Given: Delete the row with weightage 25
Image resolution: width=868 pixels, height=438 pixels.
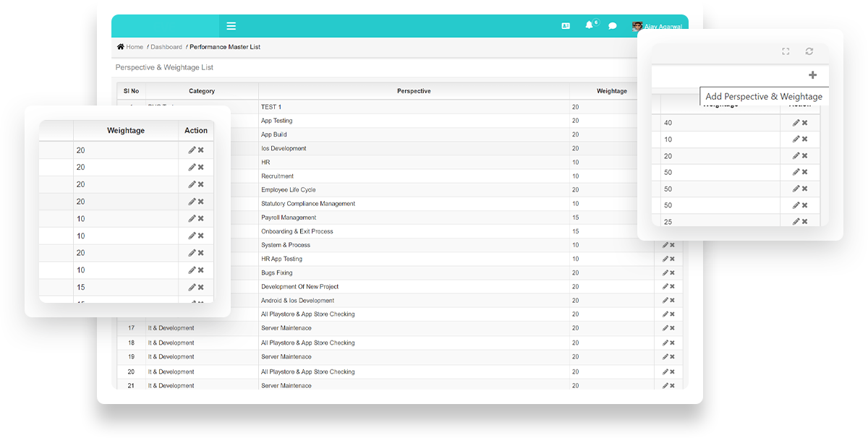Looking at the screenshot, I should coord(804,221).
